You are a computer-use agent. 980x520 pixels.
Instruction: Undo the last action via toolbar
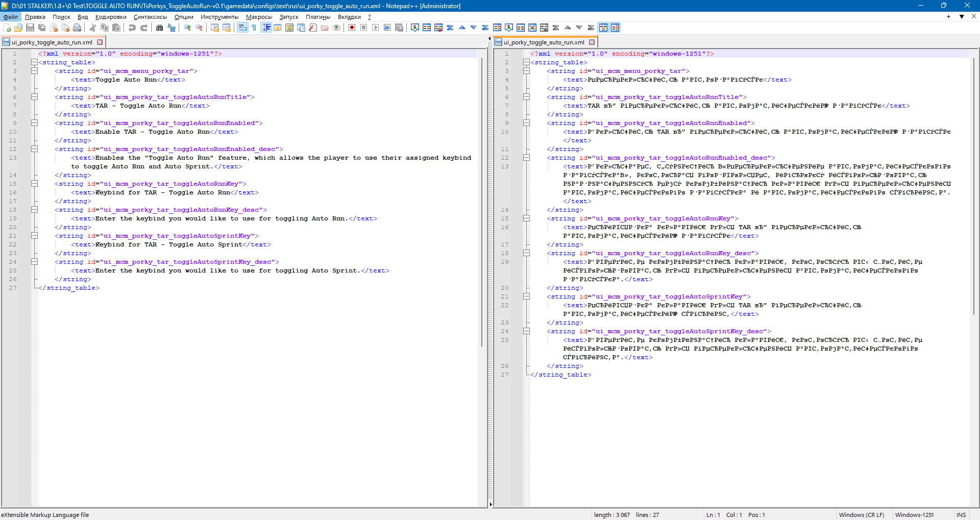[132, 28]
